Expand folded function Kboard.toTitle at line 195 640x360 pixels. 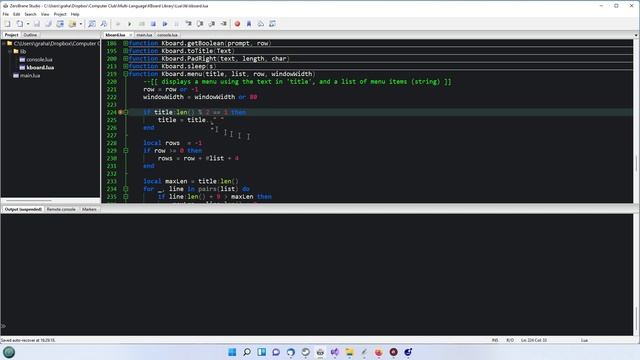126,51
